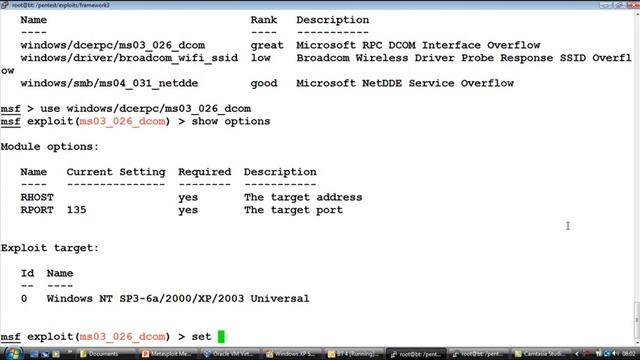Click the rank value 'great'

267,46
